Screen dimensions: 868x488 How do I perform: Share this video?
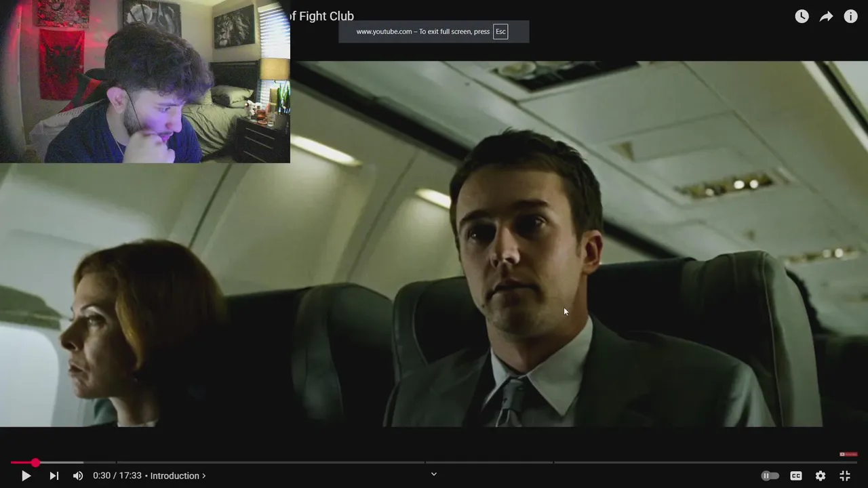826,16
